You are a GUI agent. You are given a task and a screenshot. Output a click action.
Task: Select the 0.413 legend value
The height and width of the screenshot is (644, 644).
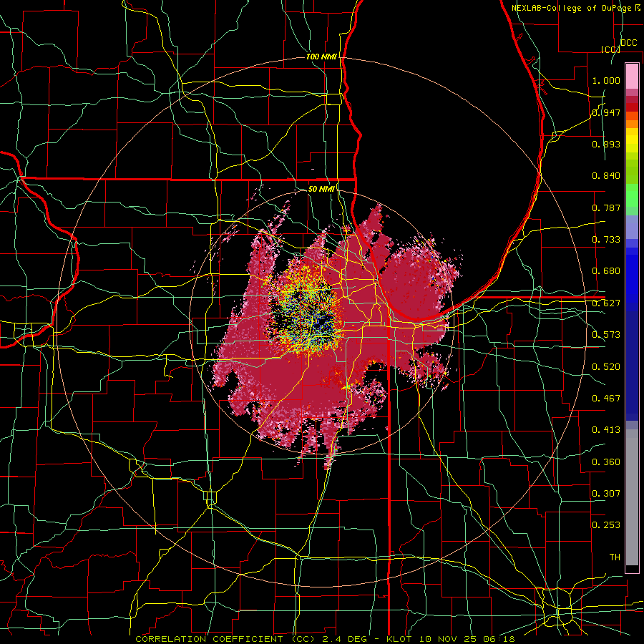click(x=606, y=430)
